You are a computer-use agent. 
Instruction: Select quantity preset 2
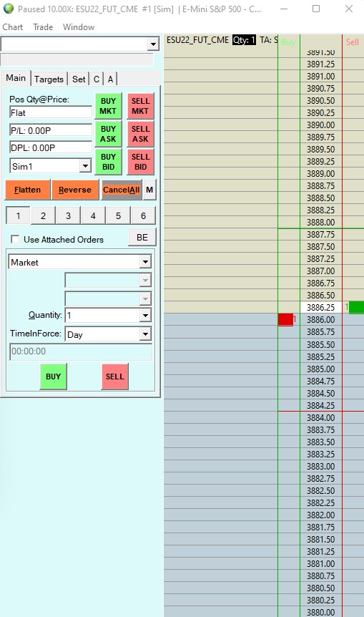[43, 215]
